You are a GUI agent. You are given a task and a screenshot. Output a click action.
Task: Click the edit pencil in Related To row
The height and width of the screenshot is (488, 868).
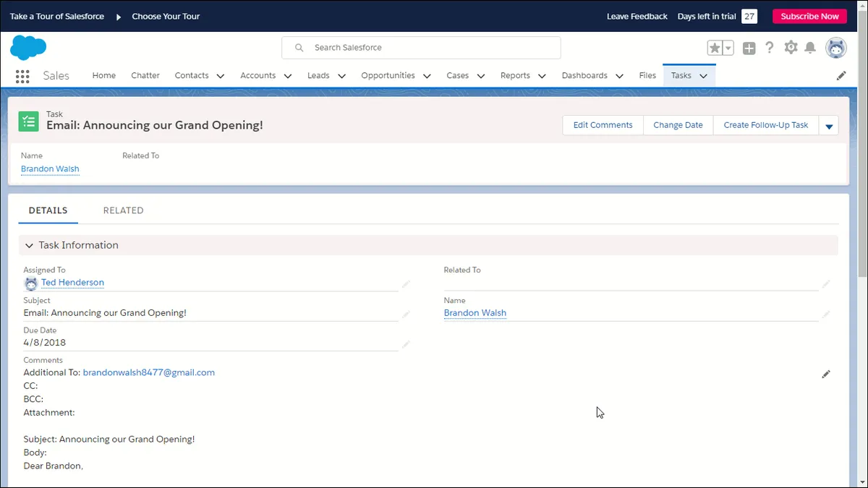point(826,284)
